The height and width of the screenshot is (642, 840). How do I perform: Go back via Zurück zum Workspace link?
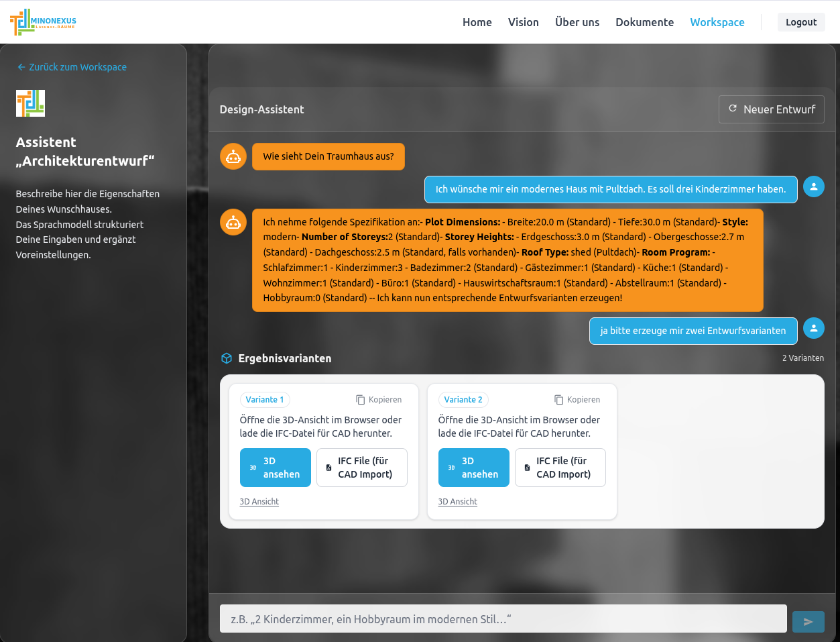(x=72, y=67)
